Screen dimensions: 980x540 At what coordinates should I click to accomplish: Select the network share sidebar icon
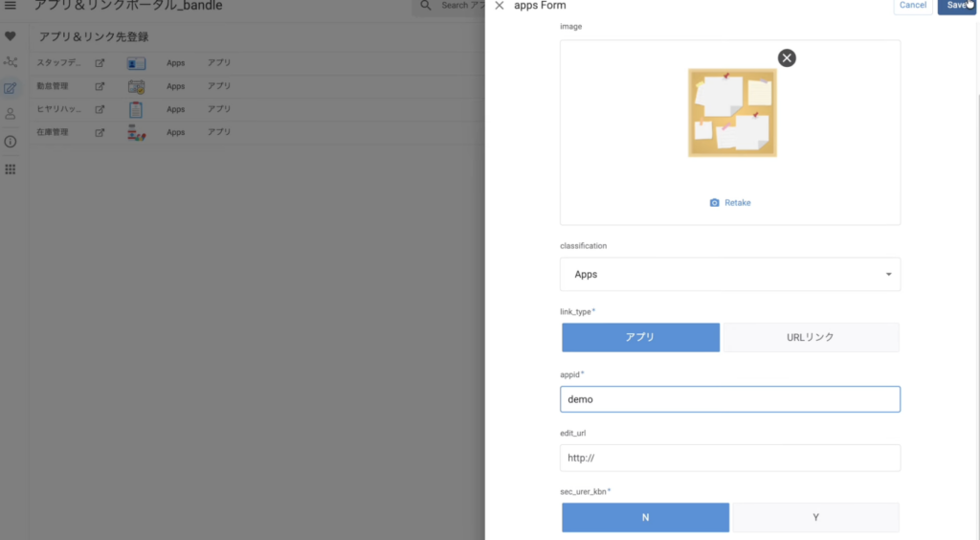pos(11,62)
